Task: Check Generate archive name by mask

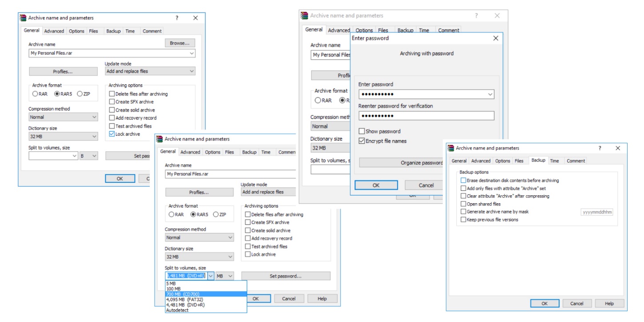Action: pos(464,212)
